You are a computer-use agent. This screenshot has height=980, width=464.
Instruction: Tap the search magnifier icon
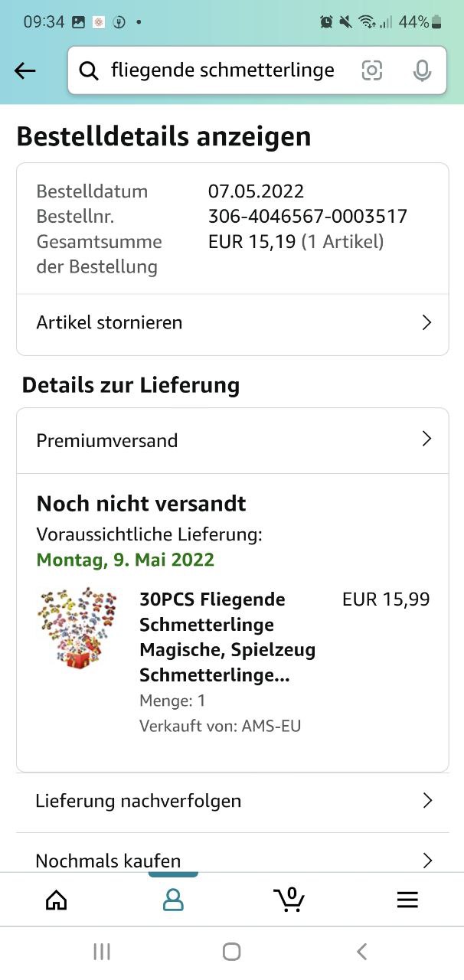point(90,71)
